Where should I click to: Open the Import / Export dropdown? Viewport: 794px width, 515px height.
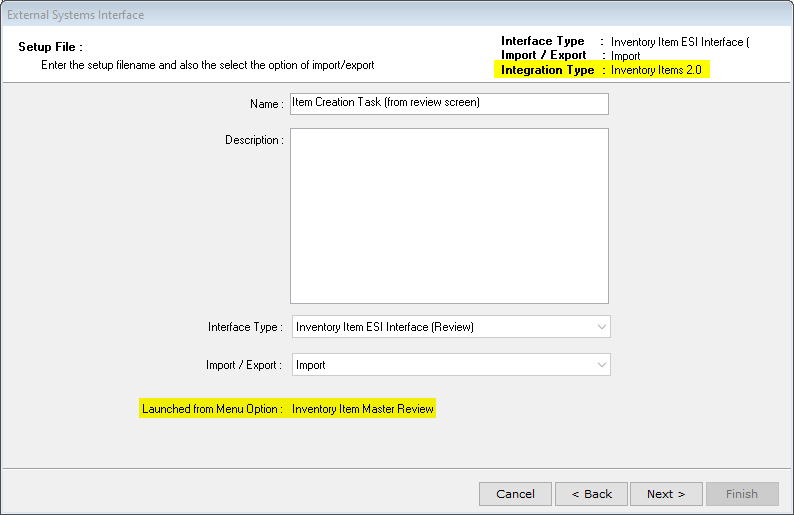pyautogui.click(x=451, y=365)
